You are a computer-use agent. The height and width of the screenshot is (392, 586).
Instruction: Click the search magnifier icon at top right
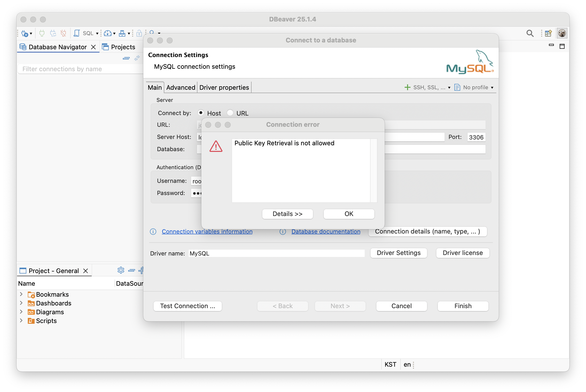[530, 33]
